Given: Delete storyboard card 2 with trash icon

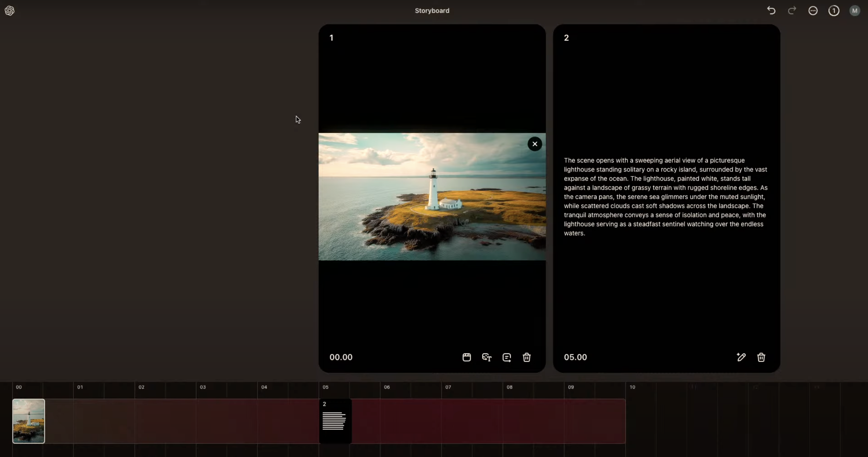Looking at the screenshot, I should (761, 357).
